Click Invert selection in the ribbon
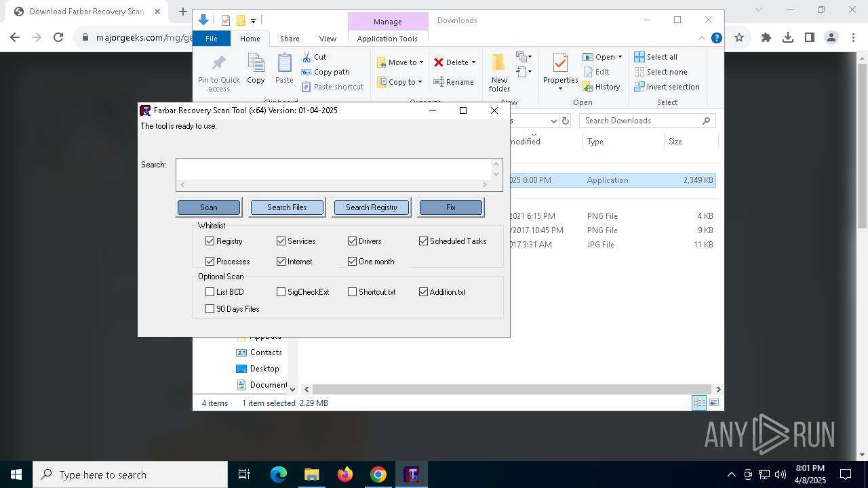Viewport: 868px width, 488px height. pyautogui.click(x=667, y=87)
